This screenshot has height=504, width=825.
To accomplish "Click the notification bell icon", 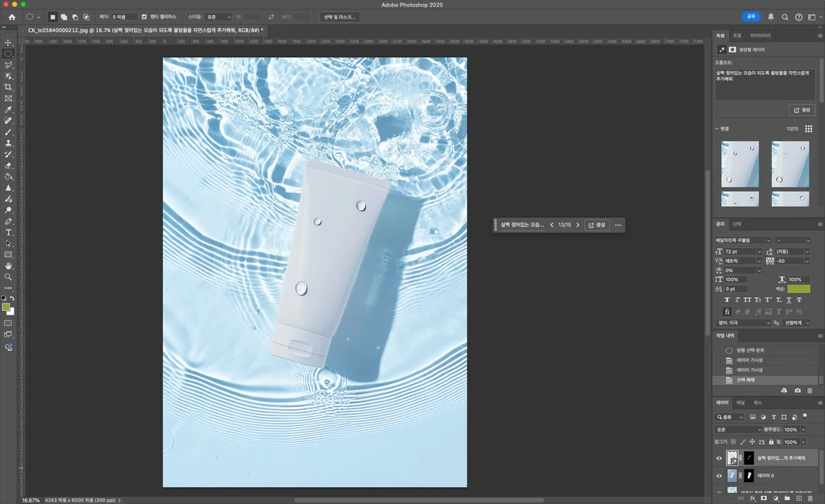I will 771,17.
